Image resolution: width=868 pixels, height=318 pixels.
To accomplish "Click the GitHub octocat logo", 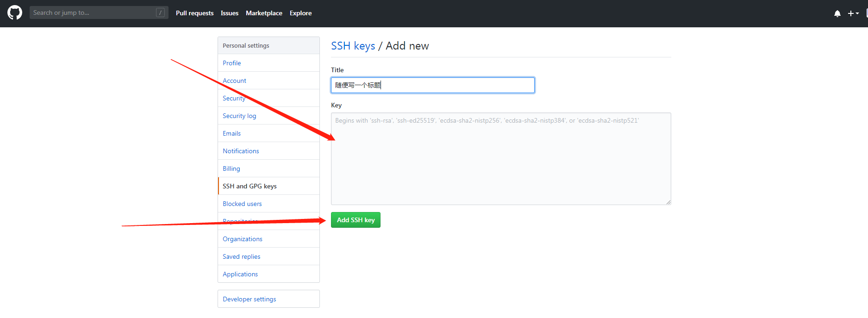I will coord(15,12).
